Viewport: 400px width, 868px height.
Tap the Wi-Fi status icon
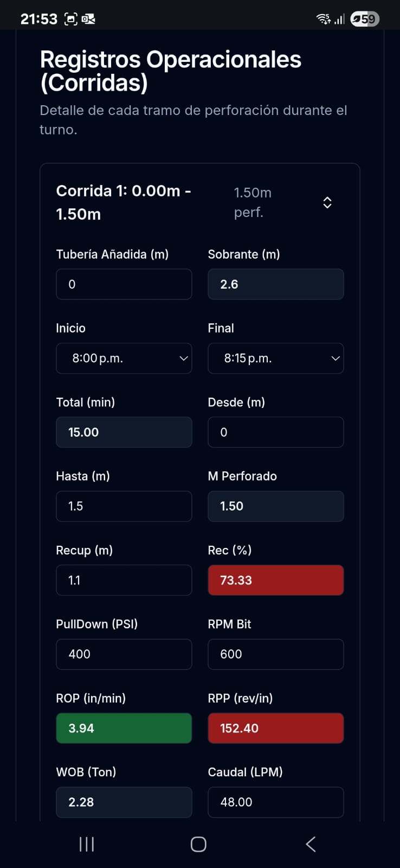[x=323, y=19]
